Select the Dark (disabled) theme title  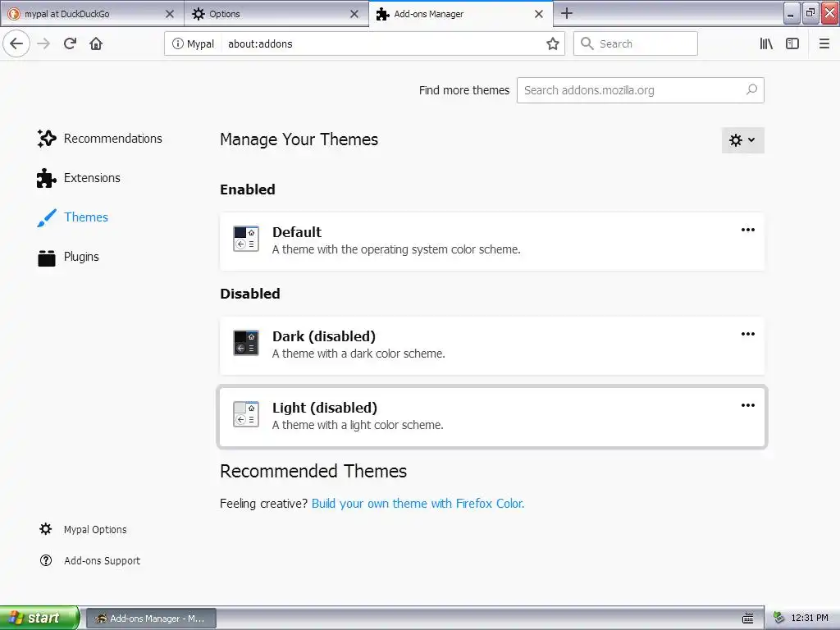[x=323, y=336]
